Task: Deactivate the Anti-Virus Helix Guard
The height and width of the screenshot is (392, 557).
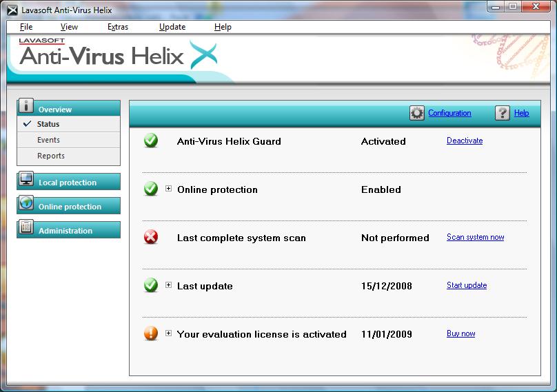Action: (465, 141)
